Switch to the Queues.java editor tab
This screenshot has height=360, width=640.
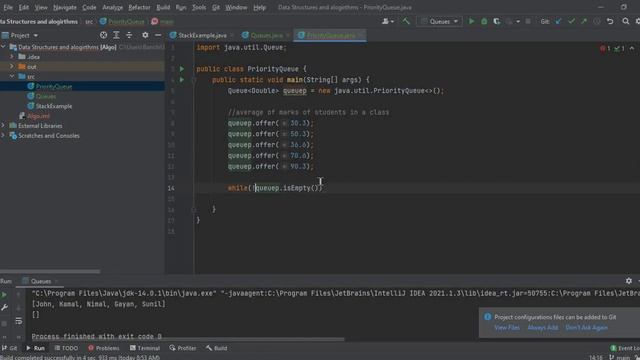coord(265,36)
